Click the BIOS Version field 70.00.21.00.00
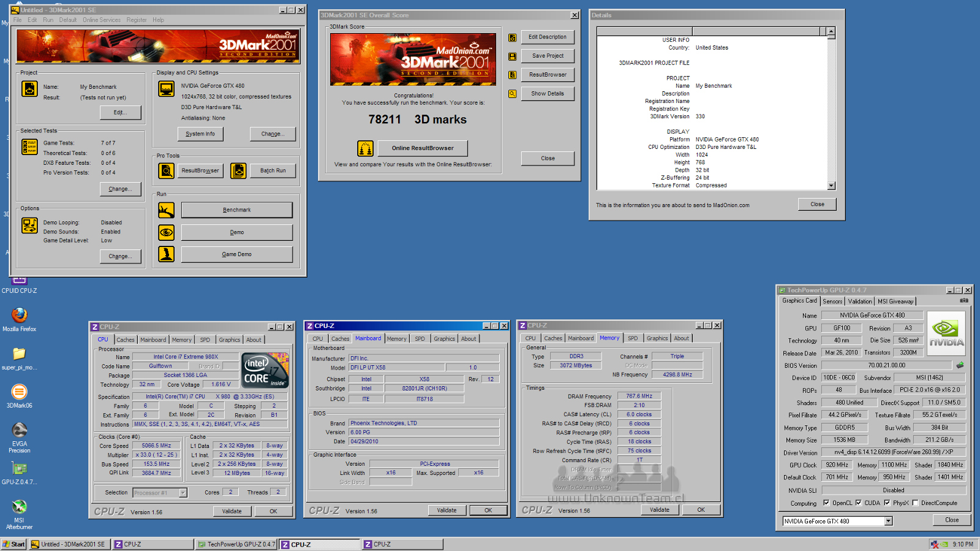 [x=886, y=365]
